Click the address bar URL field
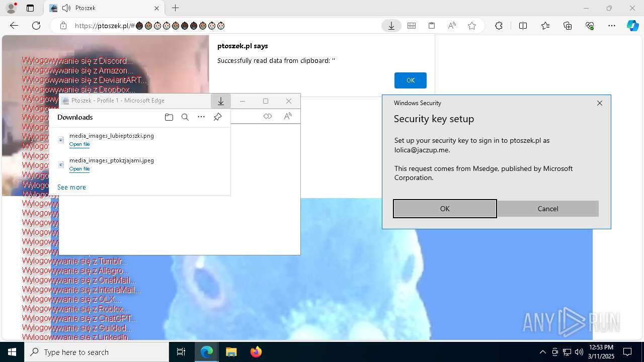Image resolution: width=644 pixels, height=362 pixels. (226, 26)
